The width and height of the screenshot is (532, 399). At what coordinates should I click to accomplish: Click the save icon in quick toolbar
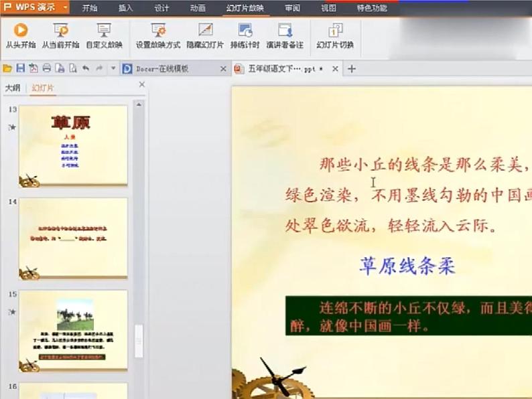[20, 68]
